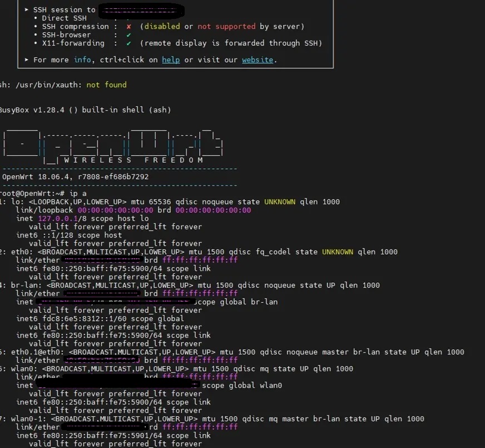Click the "BusyBox v1.28.4" shell line
Image resolution: width=485 pixels, height=448 pixels.
83,110
